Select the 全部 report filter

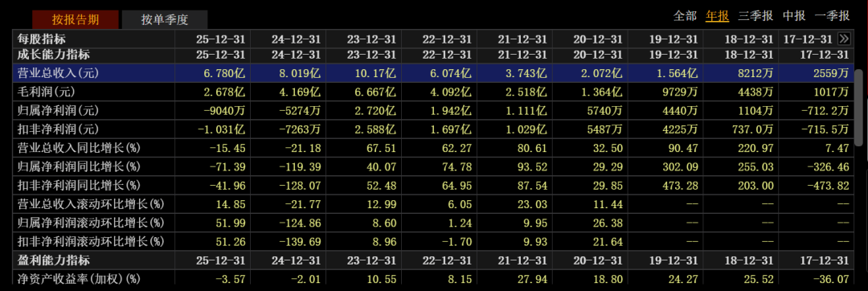pos(685,16)
